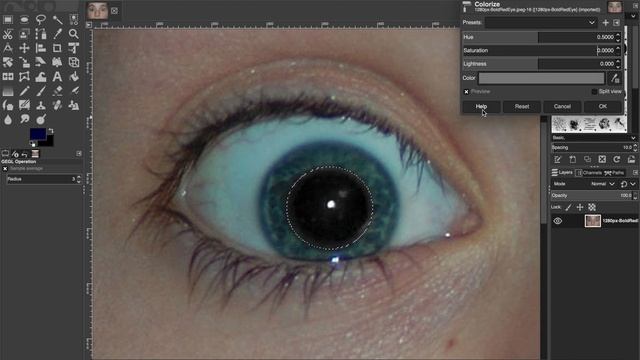Toggle Lock alpha channel checkerboard icon
The width and height of the screenshot is (640, 360).
coord(592,207)
